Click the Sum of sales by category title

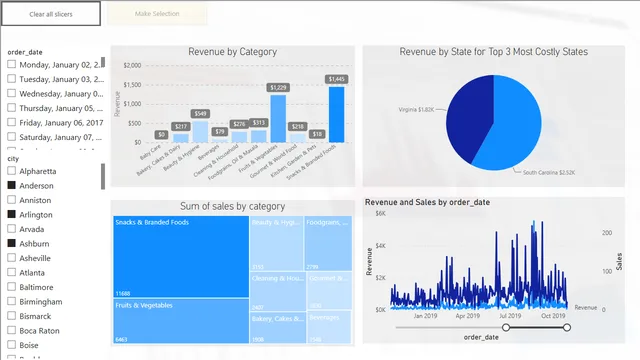(x=232, y=206)
